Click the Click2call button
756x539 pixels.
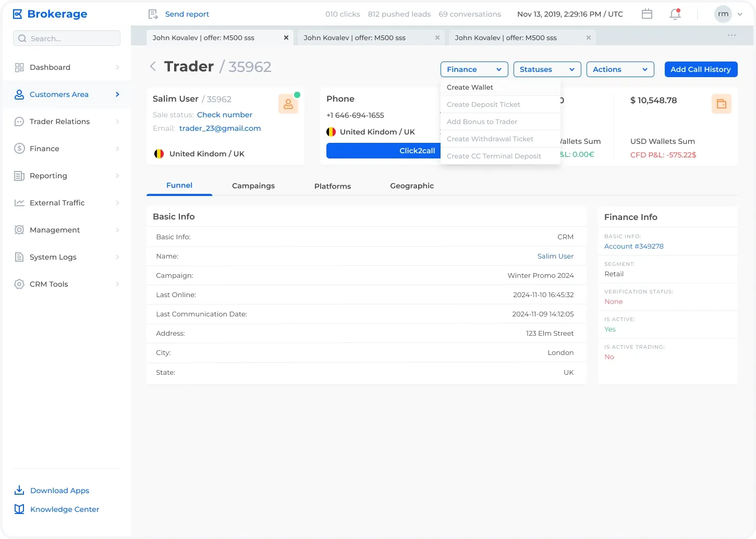(x=384, y=151)
